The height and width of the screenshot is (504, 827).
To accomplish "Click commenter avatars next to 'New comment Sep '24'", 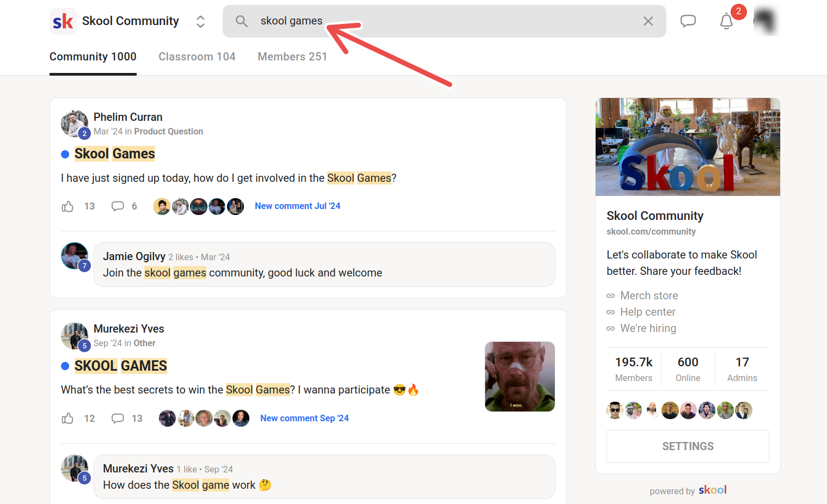I will (204, 419).
